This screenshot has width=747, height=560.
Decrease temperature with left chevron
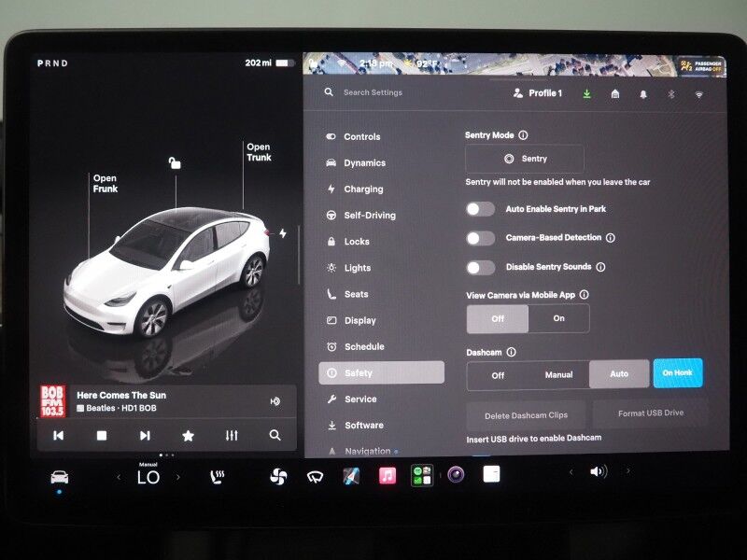[119, 477]
